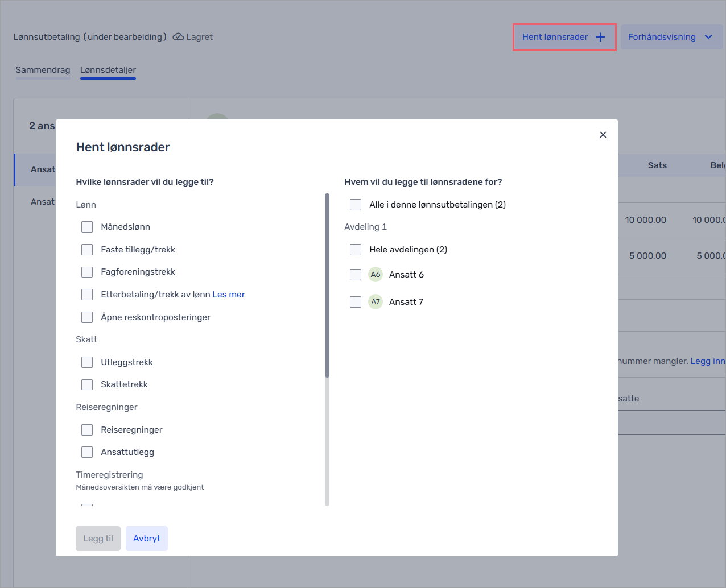Enable the Skattetrekk checkbox

(x=87, y=384)
